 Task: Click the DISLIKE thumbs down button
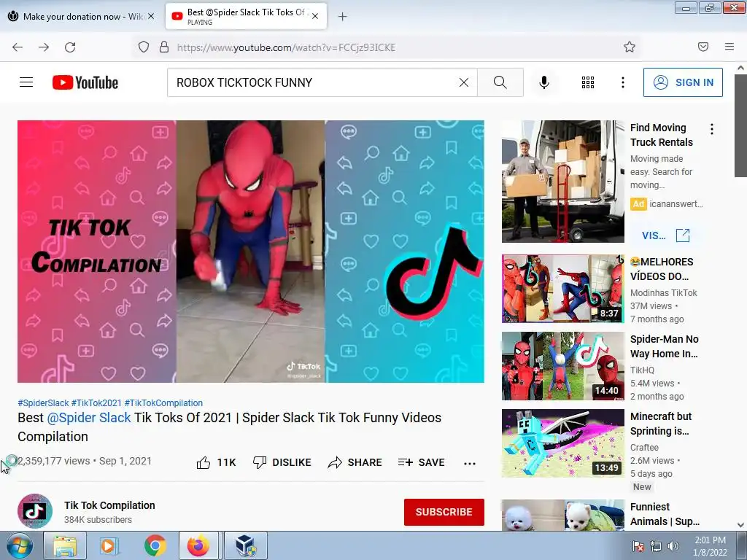[282, 462]
